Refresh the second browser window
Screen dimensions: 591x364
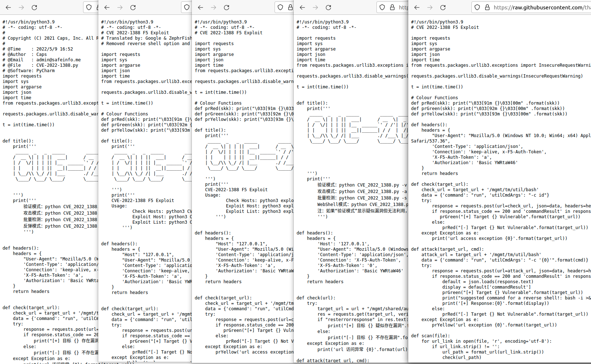133,7
